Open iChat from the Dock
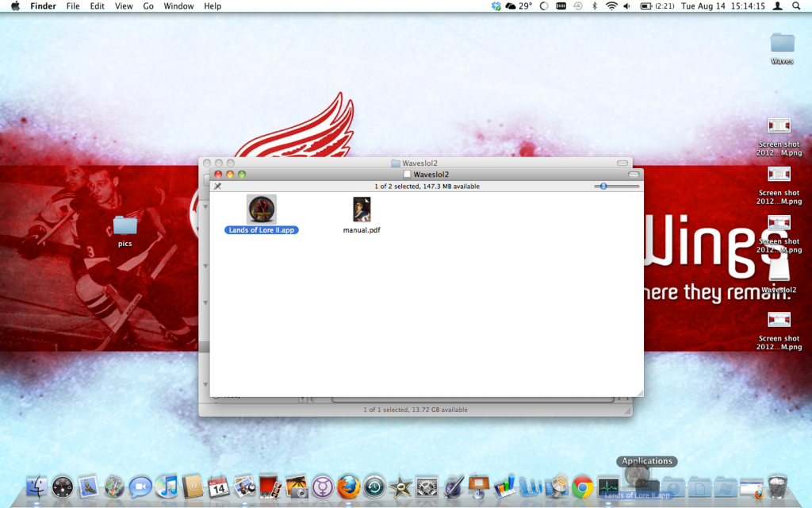Screen dimensions: 812x508 point(140,487)
